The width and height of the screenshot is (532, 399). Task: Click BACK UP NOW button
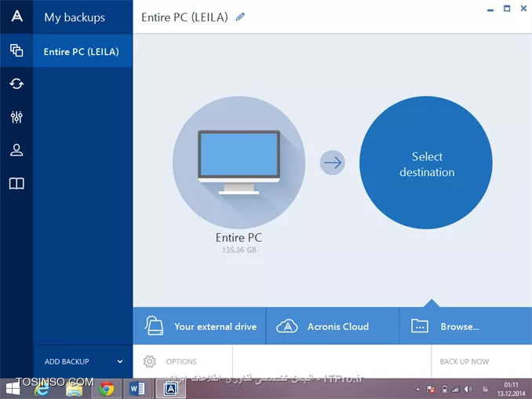point(465,361)
